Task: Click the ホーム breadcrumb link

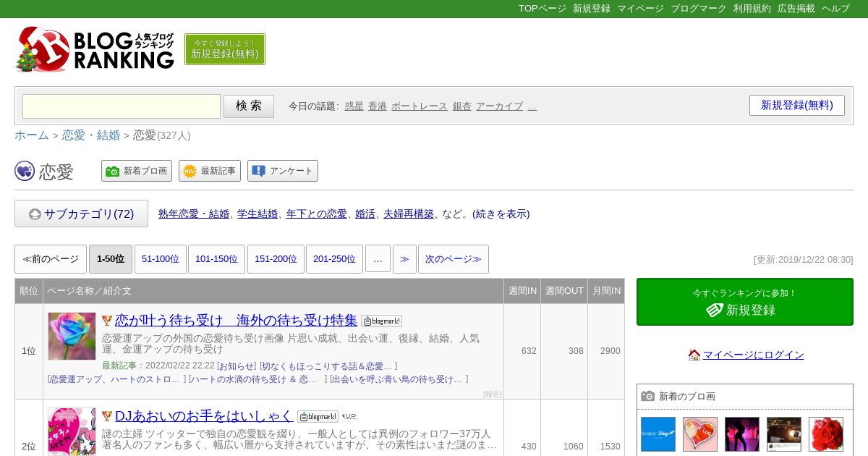Action: point(32,135)
